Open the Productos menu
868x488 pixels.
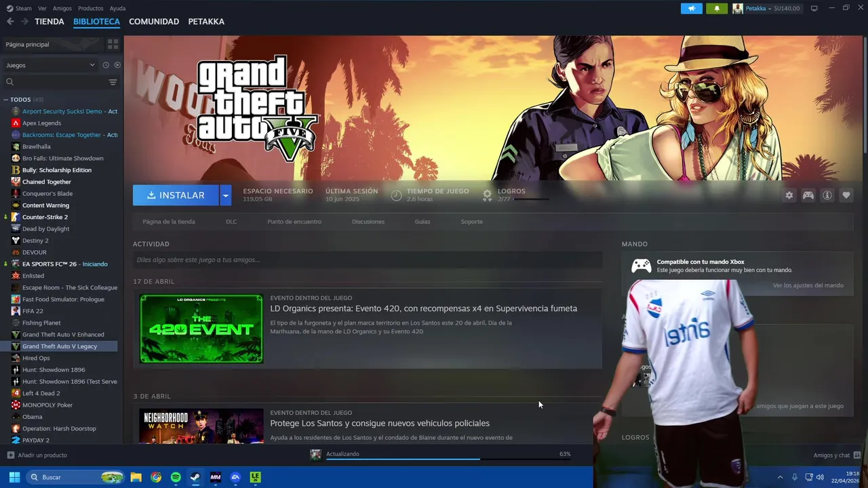coord(91,8)
